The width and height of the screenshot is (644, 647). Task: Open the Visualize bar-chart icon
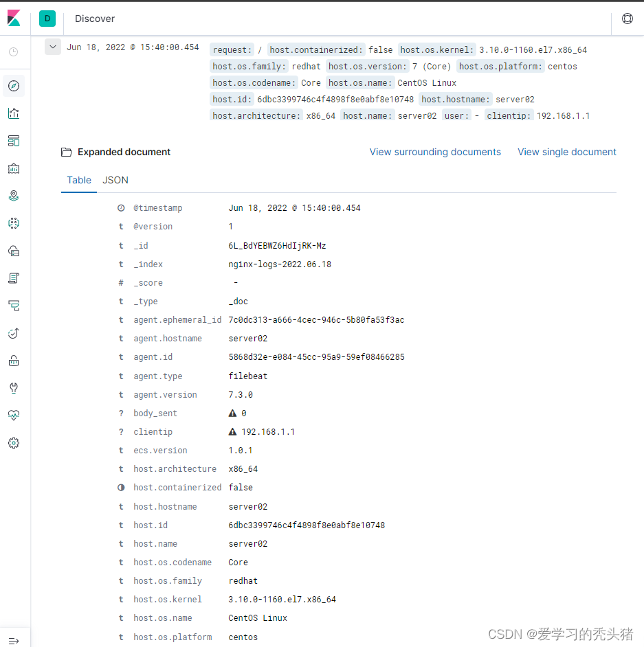tap(14, 113)
